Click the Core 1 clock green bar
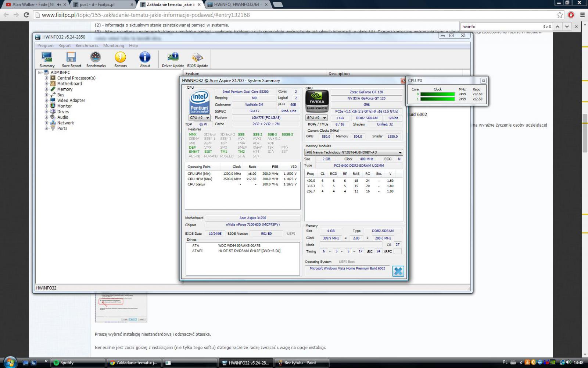Viewport: 588px width, 368px height. point(438,99)
